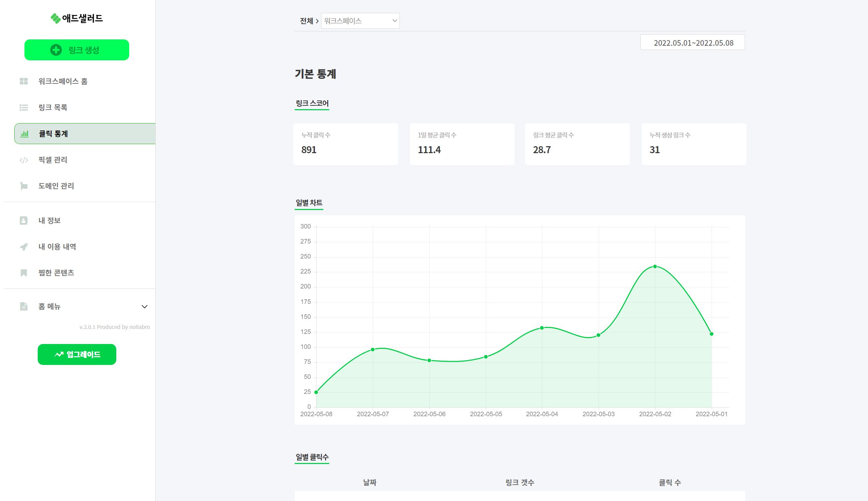Click the chart point for 2022-05-01
The height and width of the screenshot is (501, 868).
712,334
